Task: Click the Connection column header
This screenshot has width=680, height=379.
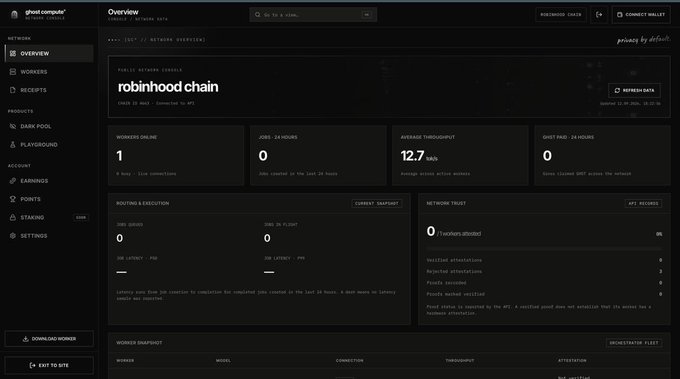Action: click(x=350, y=361)
